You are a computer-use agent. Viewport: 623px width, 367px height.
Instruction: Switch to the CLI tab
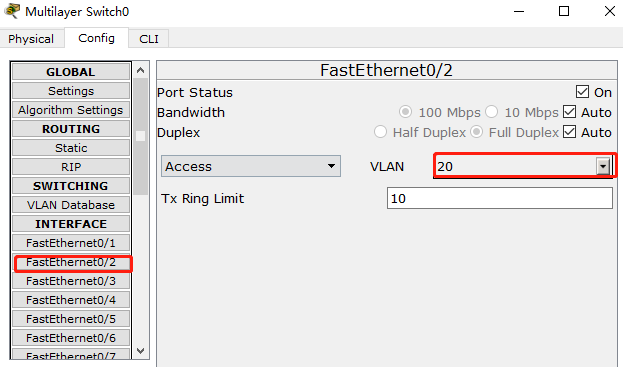[149, 39]
